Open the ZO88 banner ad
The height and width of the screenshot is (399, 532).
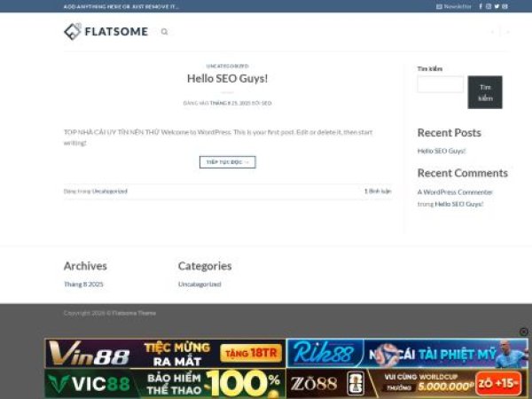tap(407, 383)
